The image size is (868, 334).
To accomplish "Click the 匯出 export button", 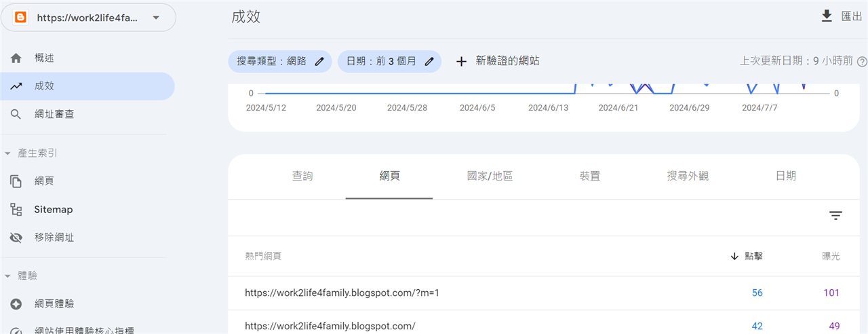I will click(841, 16).
